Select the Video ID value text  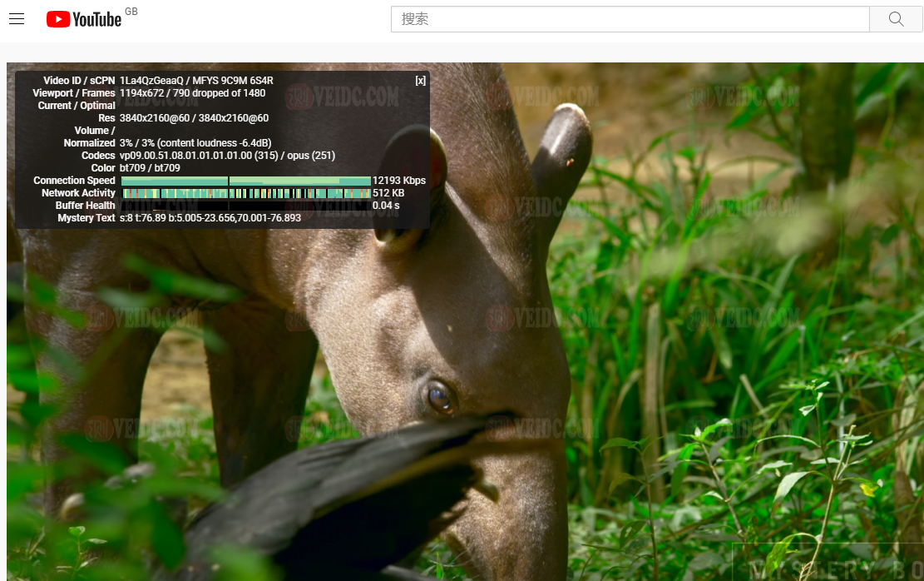point(196,81)
